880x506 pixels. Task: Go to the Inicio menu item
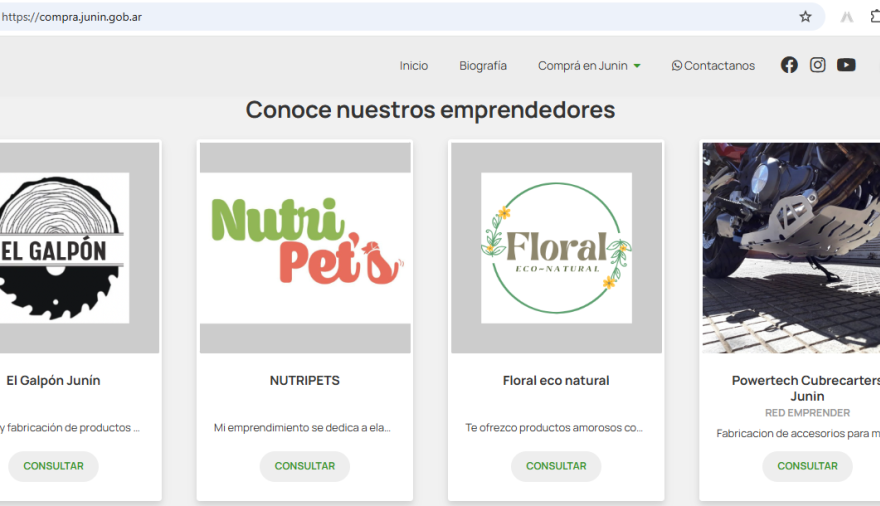click(x=414, y=66)
